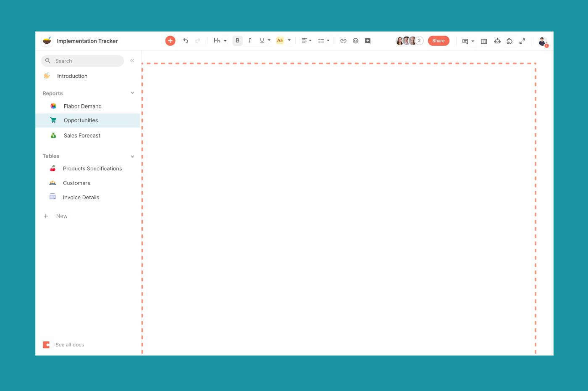This screenshot has height=391, width=588.
Task: Toggle bold formatting
Action: pyautogui.click(x=237, y=41)
